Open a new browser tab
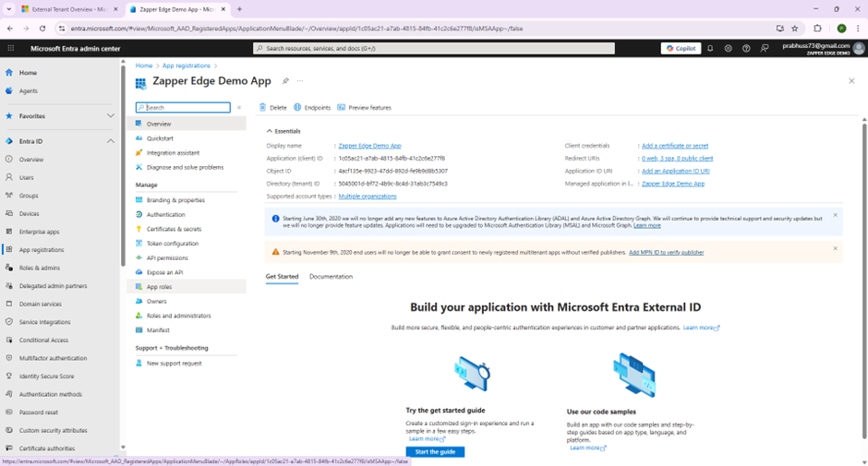Viewport: 868px width, 466px height. pyautogui.click(x=240, y=9)
